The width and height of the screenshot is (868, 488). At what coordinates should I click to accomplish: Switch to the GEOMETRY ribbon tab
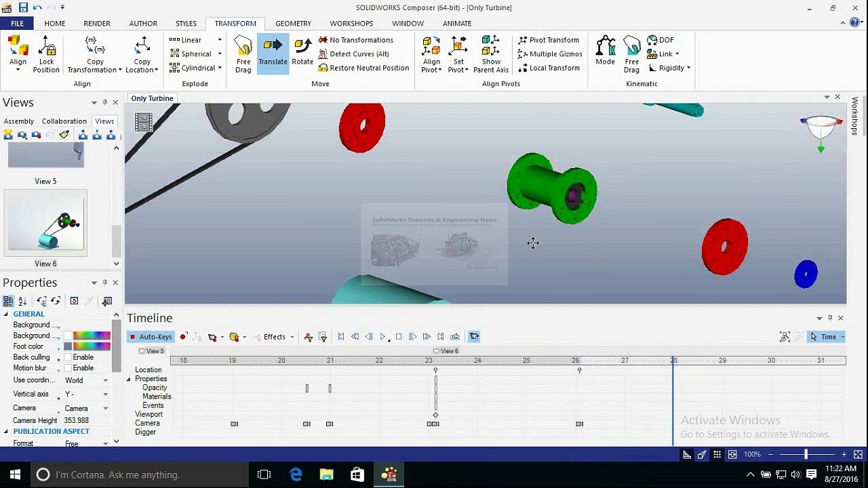(x=294, y=23)
